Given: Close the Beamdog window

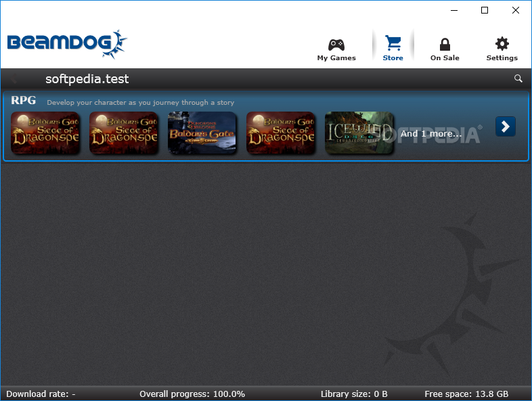Looking at the screenshot, I should (515, 10).
